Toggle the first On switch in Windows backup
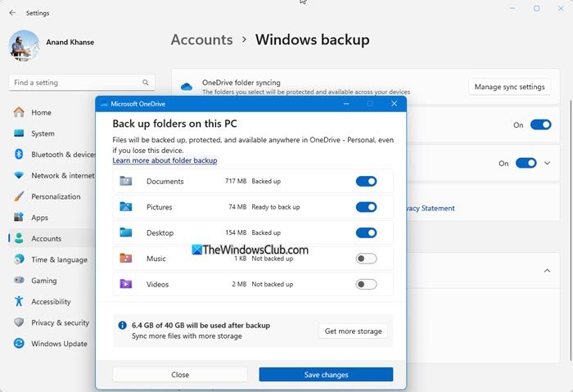Screen dimensions: 573x392 point(541,124)
